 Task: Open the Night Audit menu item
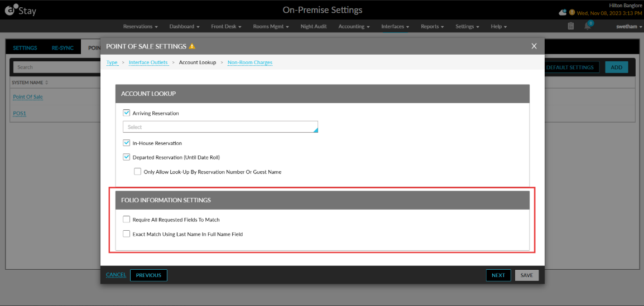(314, 26)
